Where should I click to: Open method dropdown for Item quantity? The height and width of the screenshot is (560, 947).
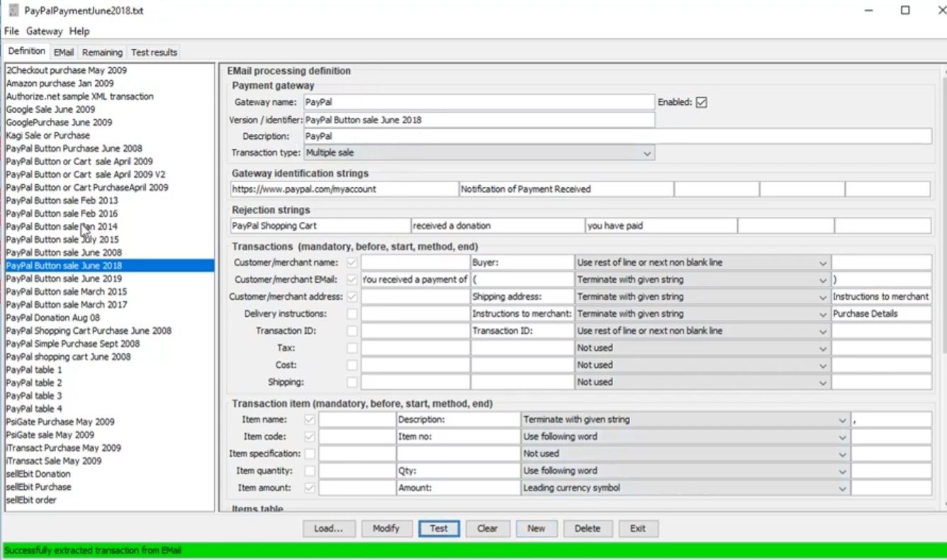685,471
